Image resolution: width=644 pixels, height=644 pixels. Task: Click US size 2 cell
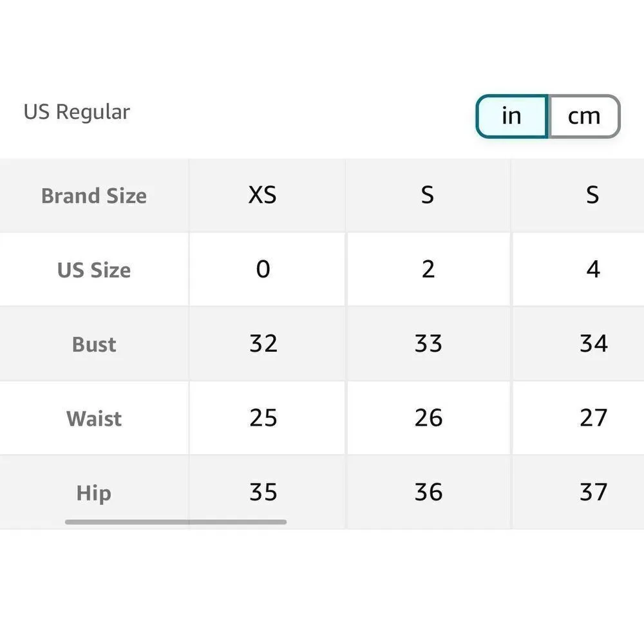click(428, 269)
